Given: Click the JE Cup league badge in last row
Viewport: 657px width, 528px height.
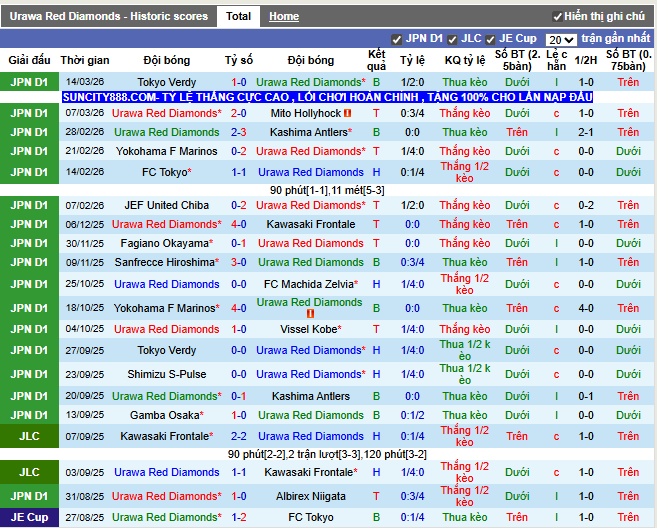Looking at the screenshot, I should click(30, 517).
